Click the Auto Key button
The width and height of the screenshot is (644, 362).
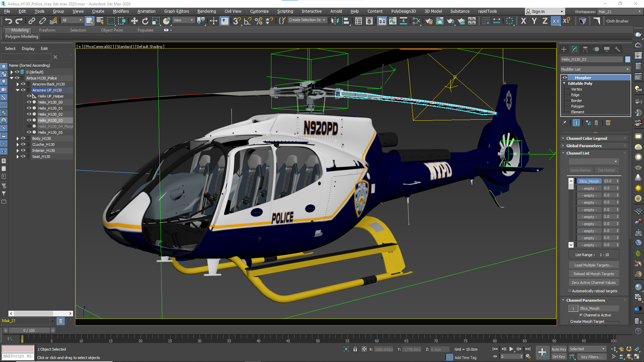pyautogui.click(x=559, y=349)
